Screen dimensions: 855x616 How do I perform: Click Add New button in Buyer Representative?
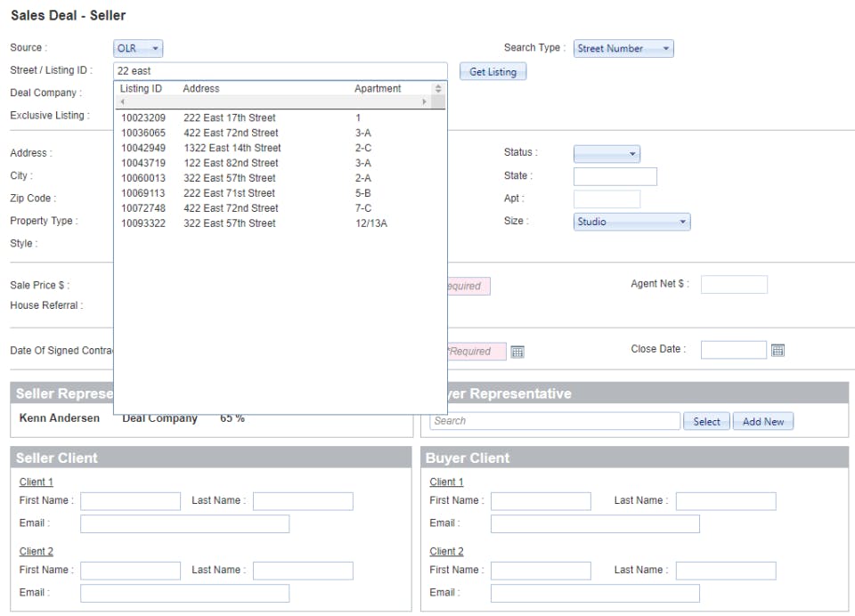[x=763, y=421]
